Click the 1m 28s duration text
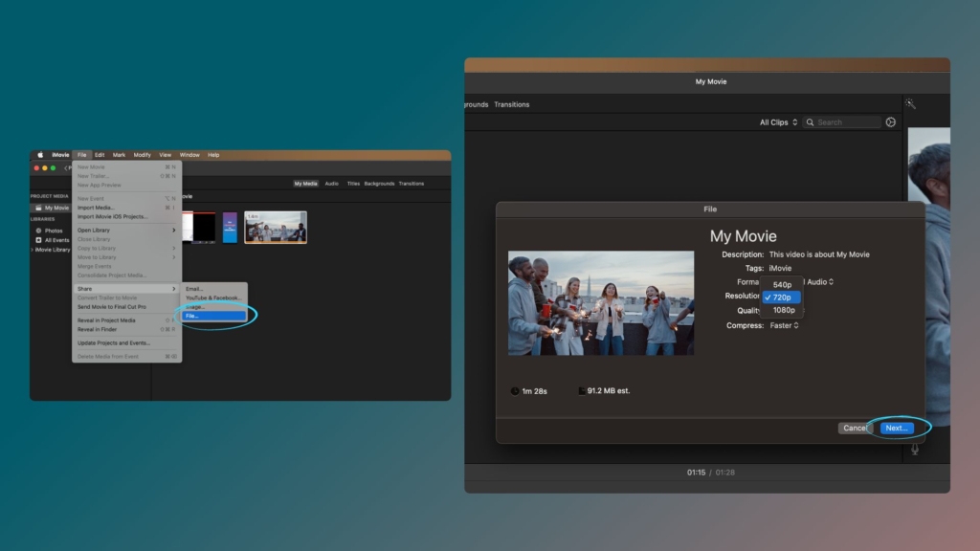The image size is (980, 551). click(534, 391)
